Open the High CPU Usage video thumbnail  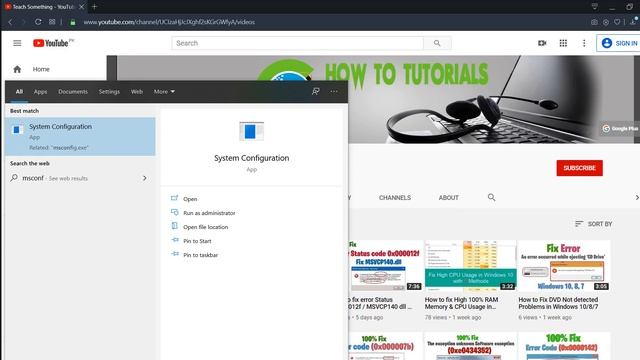pos(470,265)
